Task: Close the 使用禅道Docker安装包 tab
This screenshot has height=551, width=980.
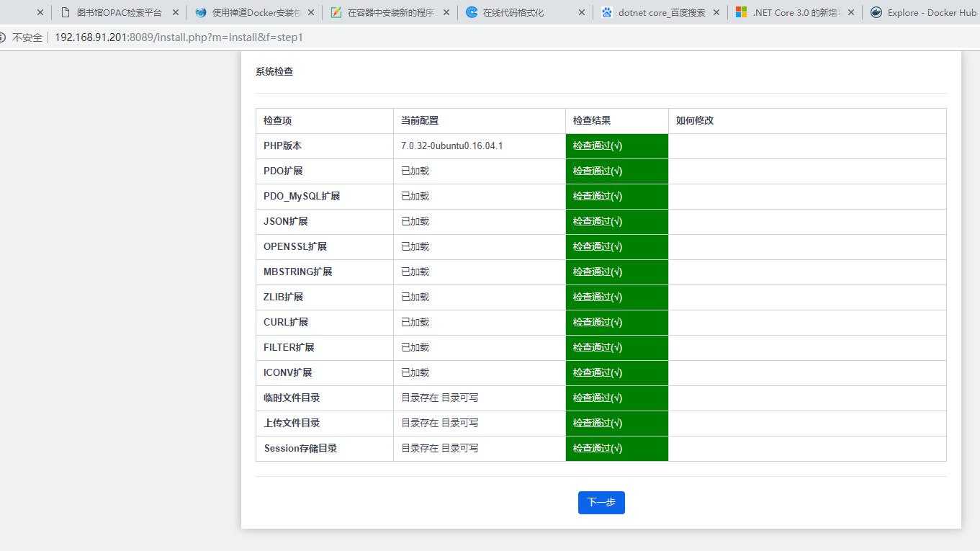Action: tap(311, 12)
